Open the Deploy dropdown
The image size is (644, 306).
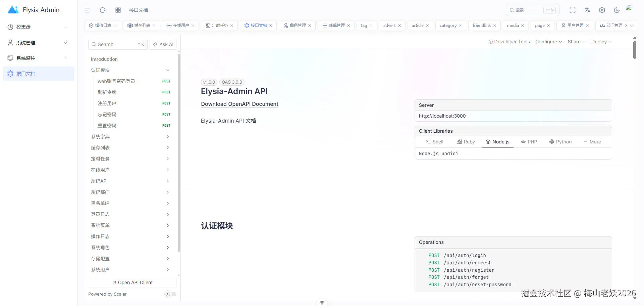click(x=601, y=42)
